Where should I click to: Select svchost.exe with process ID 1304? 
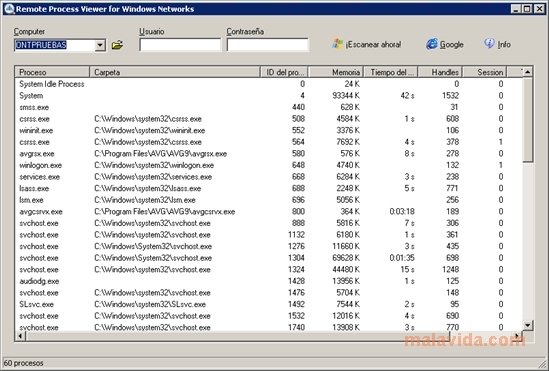click(x=269, y=258)
